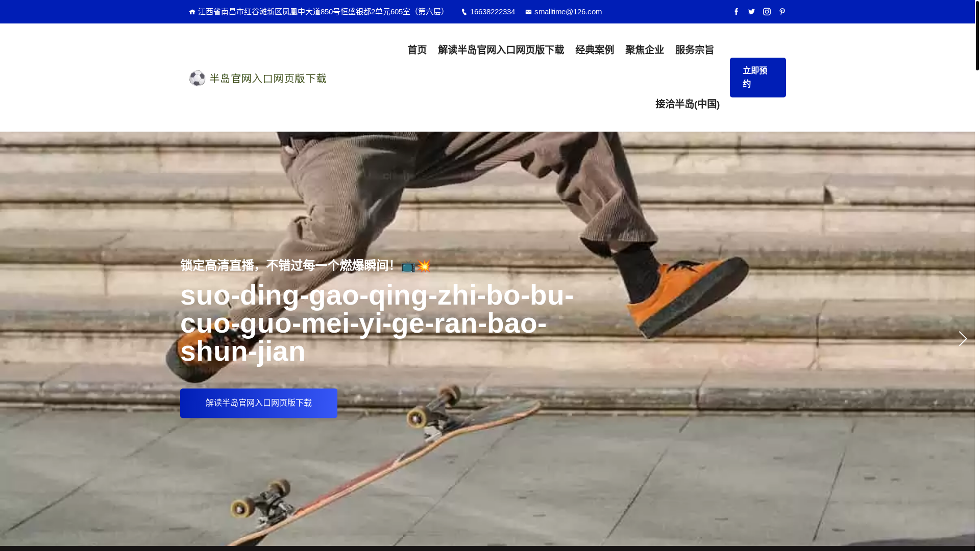Select the 聚焦企业 menu item
This screenshot has width=980, height=551.
pyautogui.click(x=645, y=50)
